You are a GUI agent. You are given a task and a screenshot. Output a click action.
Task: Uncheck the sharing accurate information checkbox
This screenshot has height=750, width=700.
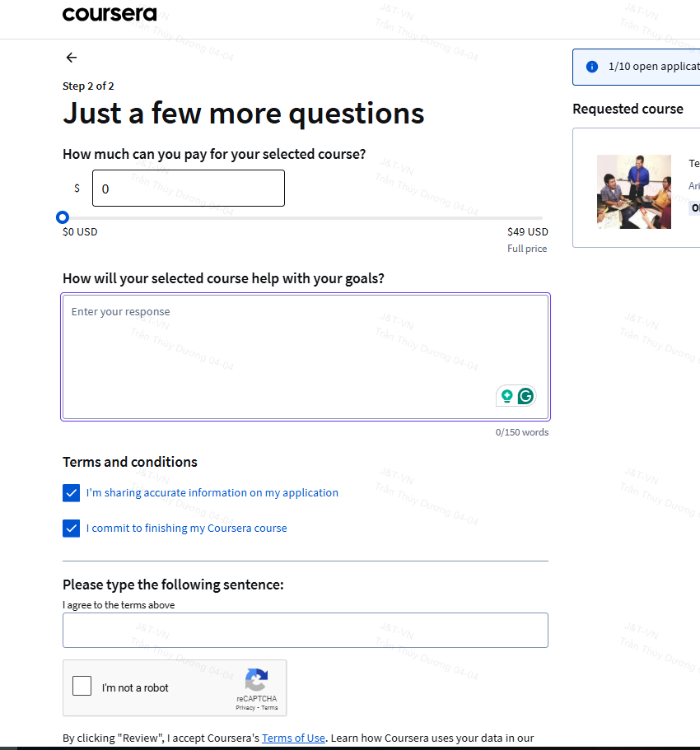(72, 493)
